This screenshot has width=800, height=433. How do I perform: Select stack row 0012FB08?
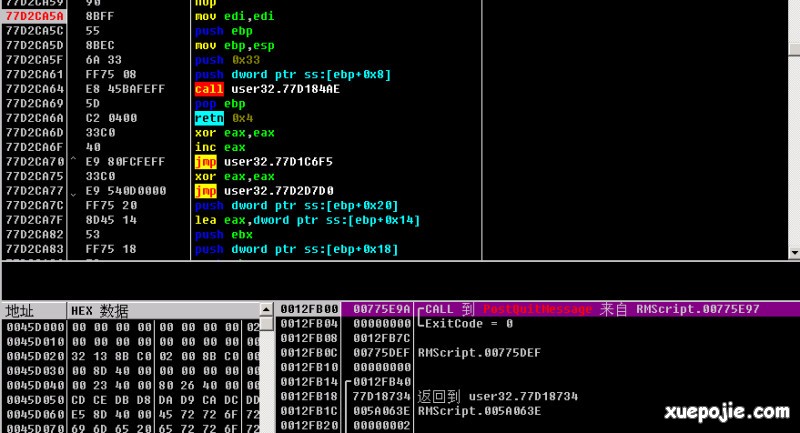click(538, 338)
